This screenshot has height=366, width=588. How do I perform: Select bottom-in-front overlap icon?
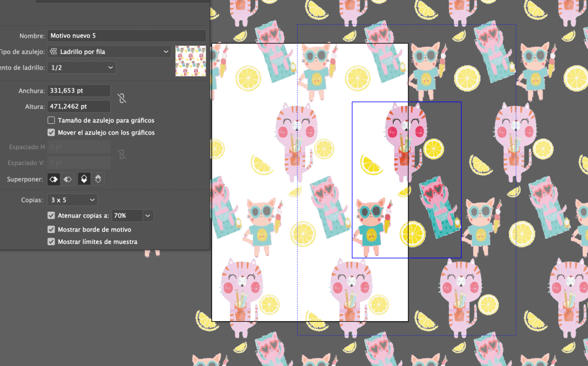click(98, 179)
